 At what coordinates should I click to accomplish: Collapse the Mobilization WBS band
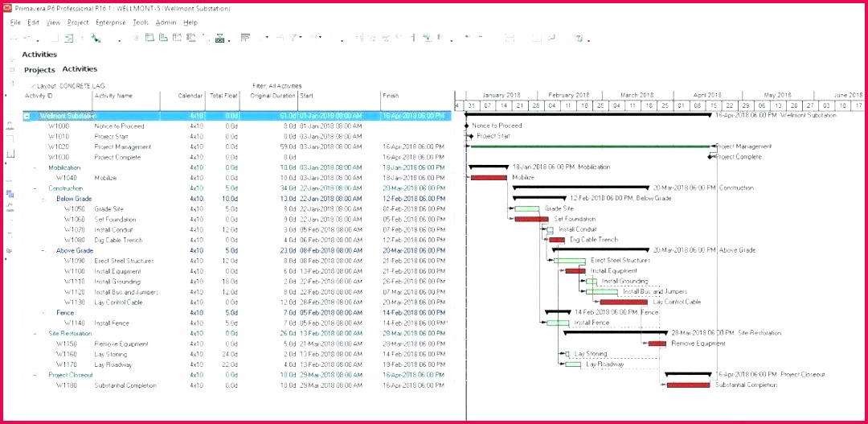[x=35, y=167]
